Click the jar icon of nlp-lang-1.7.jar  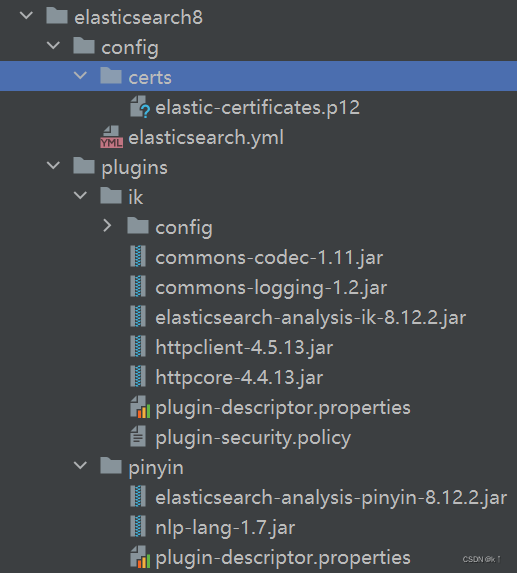point(138,527)
